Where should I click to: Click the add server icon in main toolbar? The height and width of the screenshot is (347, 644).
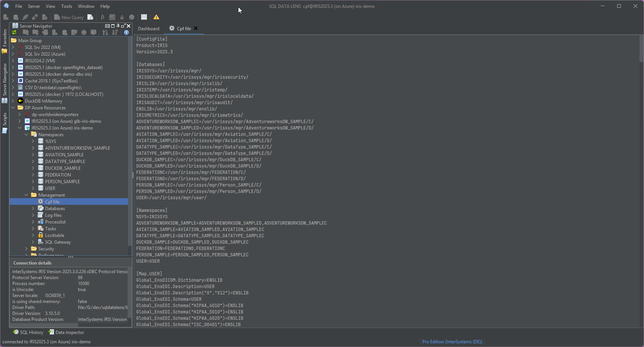tap(6, 17)
